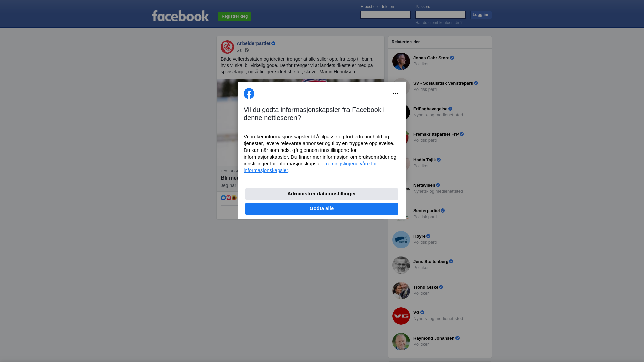Open the three-dot menu in cookie dialog
Viewport: 644px width, 362px height.
tap(396, 93)
